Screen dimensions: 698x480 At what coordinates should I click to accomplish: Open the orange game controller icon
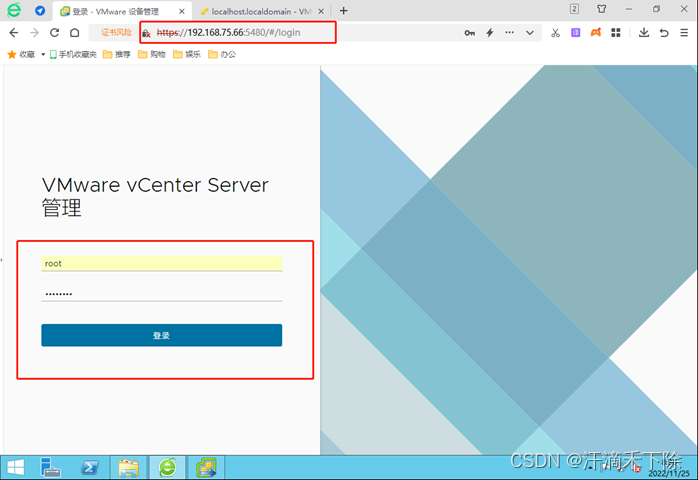pos(596,33)
